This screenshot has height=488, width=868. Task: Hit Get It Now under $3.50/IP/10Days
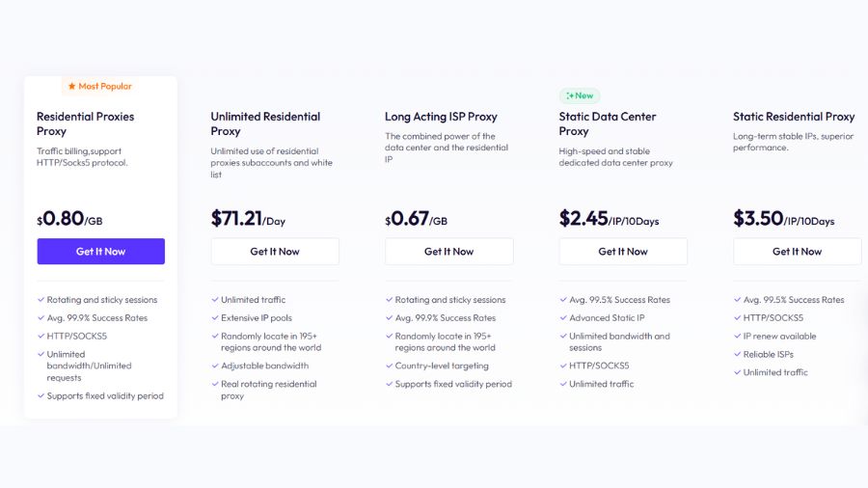(x=797, y=252)
